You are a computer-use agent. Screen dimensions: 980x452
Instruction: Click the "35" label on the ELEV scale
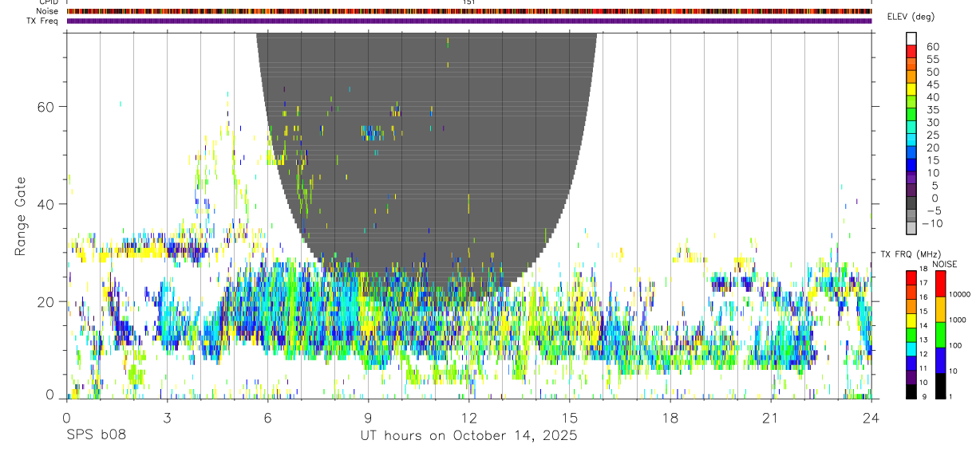coord(931,110)
